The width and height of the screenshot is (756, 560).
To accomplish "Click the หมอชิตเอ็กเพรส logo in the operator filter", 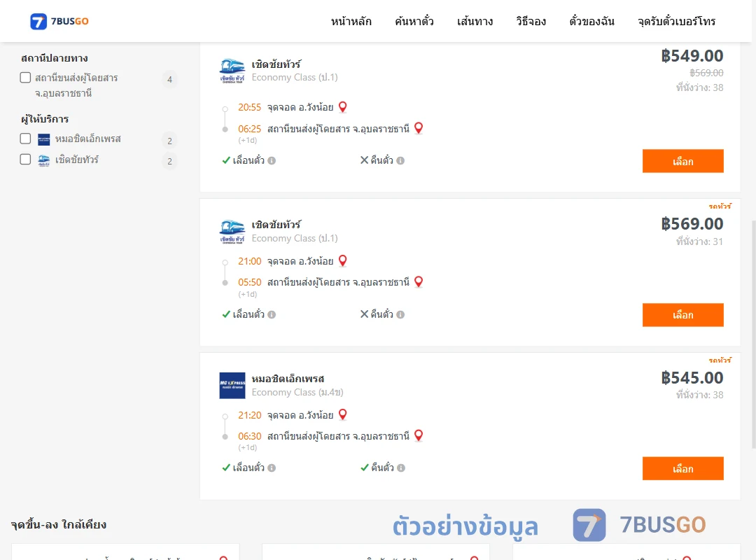I will [x=44, y=139].
